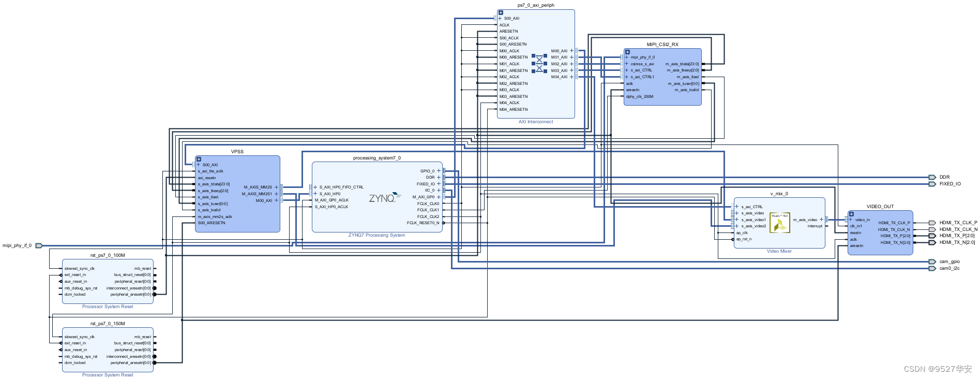Select the FIXED_IO external port symbol
The width and height of the screenshot is (980, 378).
932,184
